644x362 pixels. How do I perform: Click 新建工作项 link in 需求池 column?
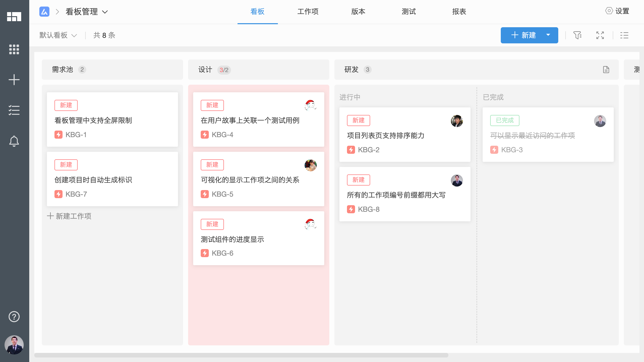click(69, 216)
